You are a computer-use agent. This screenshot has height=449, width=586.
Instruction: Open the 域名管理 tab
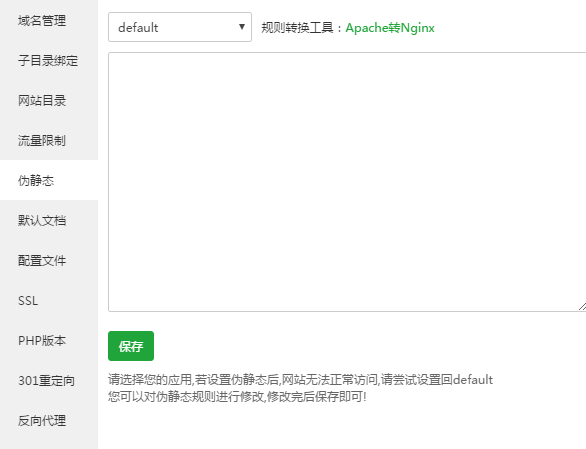[49, 21]
